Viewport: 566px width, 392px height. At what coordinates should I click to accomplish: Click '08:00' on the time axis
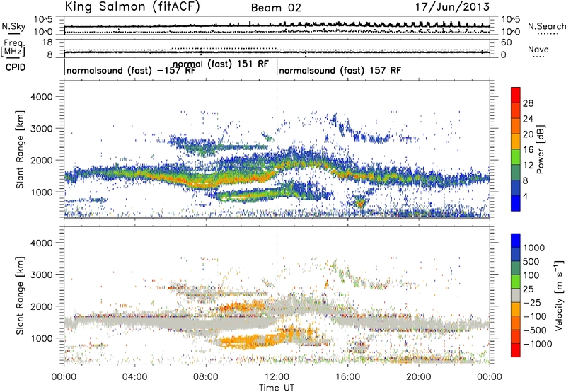click(x=206, y=377)
